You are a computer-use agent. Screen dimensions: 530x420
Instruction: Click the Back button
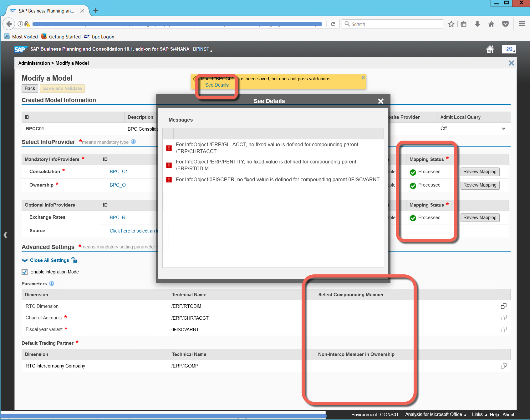30,88
